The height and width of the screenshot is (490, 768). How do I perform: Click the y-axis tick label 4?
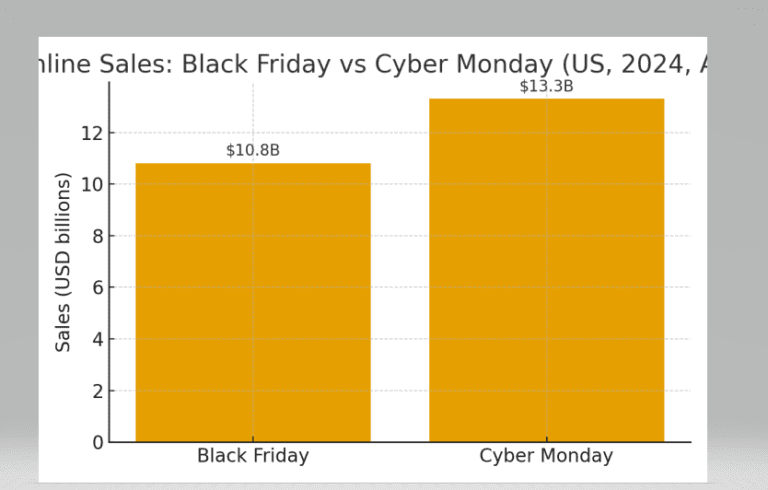(98, 339)
